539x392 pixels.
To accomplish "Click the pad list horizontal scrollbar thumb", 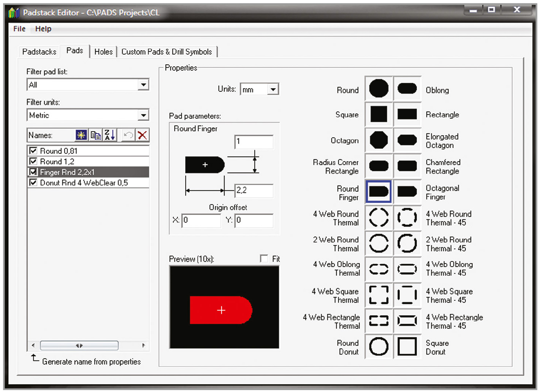I will 79,346.
